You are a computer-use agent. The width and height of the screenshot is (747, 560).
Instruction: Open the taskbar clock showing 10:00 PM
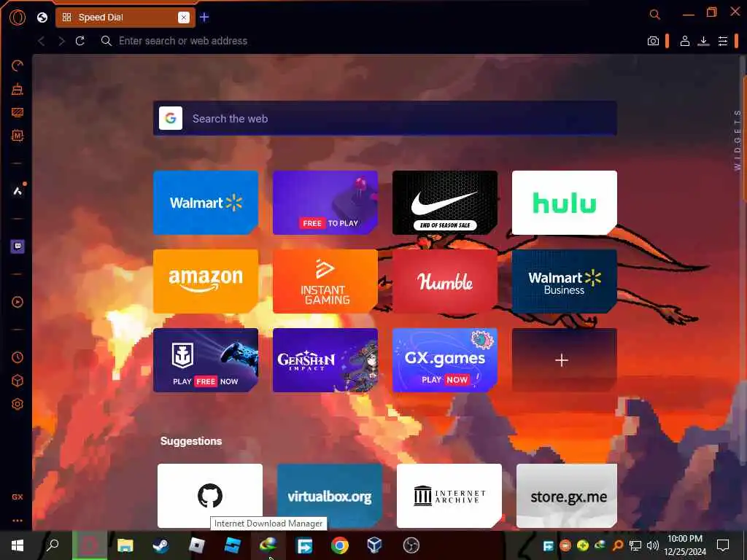(685, 545)
